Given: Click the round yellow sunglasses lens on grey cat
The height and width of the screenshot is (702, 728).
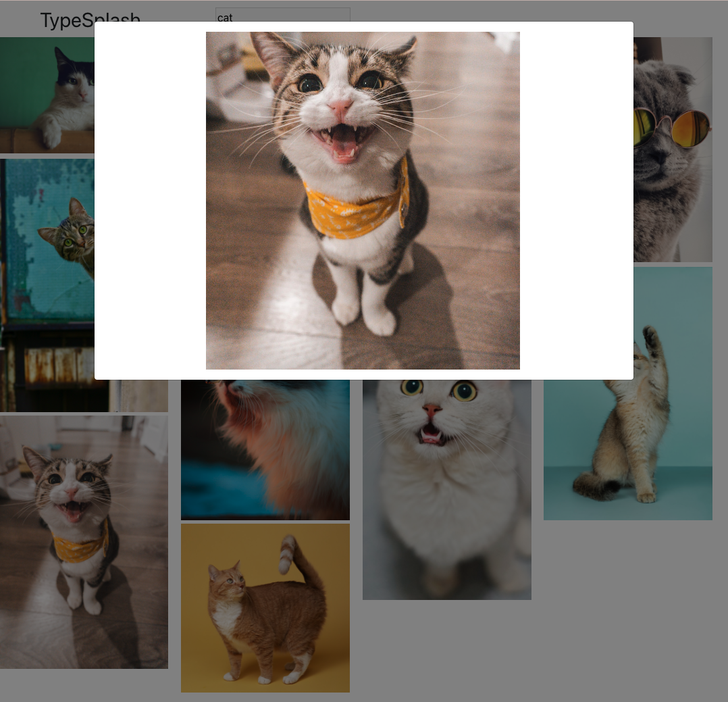Looking at the screenshot, I should 692,128.
